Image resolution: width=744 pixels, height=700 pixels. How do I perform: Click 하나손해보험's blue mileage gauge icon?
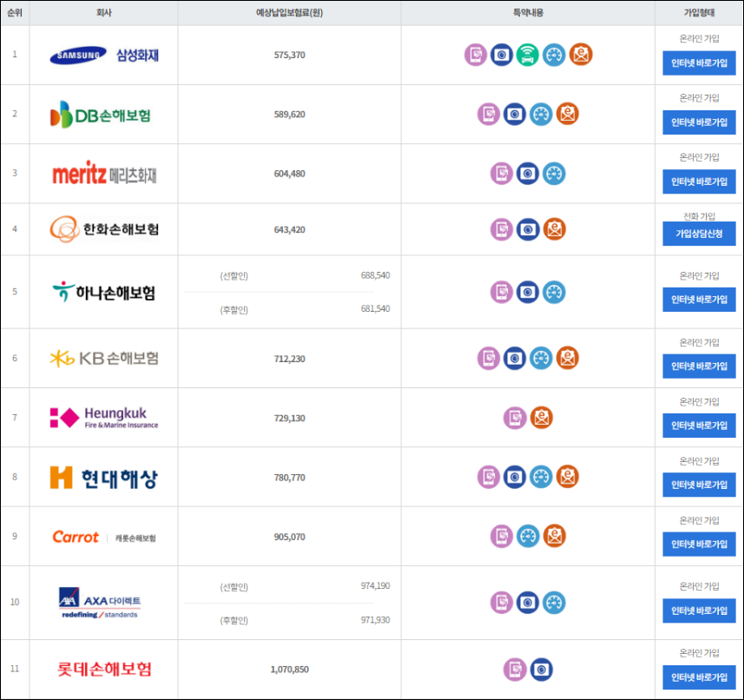(x=554, y=292)
